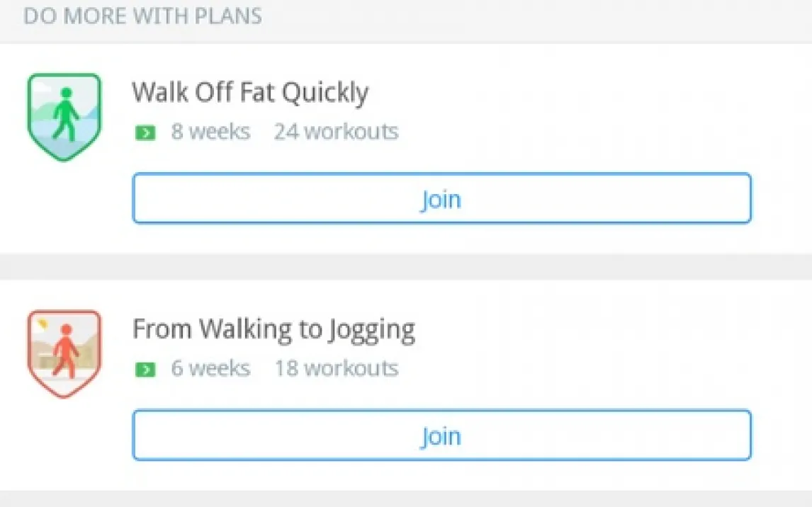The width and height of the screenshot is (812, 507).
Task: Join the Walk Off Fat Quickly plan
Action: [x=441, y=199]
